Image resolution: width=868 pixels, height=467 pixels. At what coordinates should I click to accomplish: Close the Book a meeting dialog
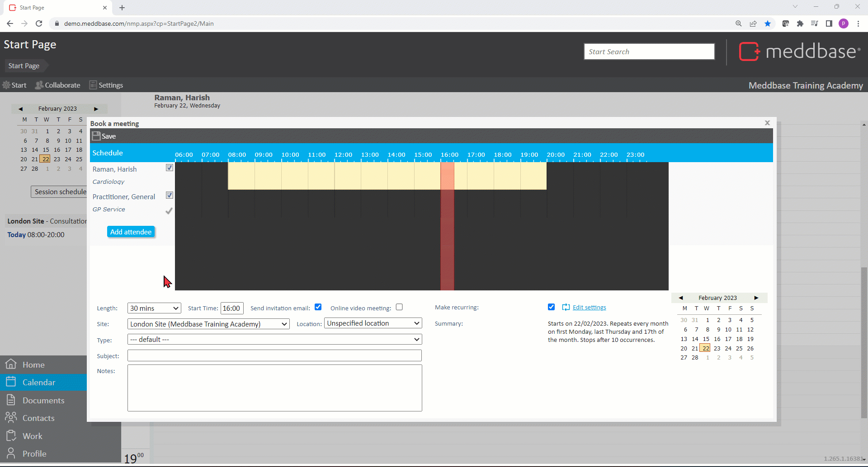pos(767,123)
